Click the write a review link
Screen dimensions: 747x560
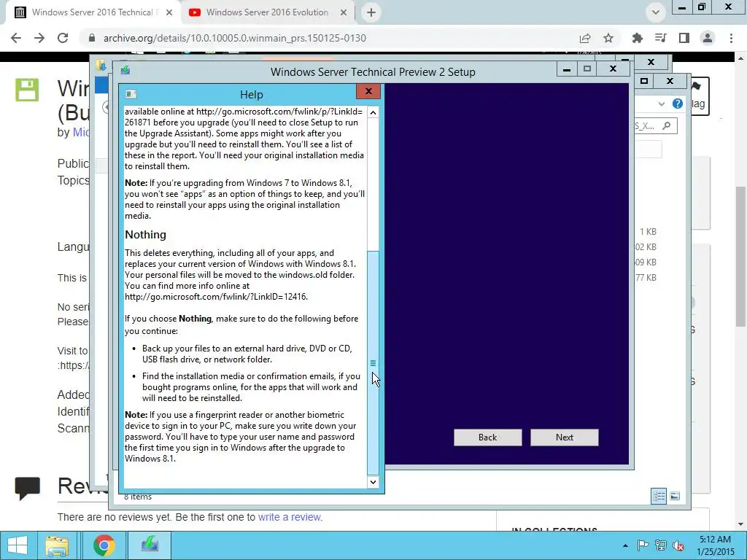[x=290, y=517]
